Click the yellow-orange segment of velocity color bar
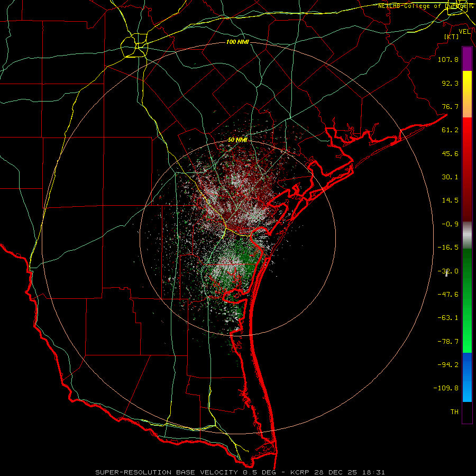Viewport: 476px width, 476px height. [x=467, y=94]
